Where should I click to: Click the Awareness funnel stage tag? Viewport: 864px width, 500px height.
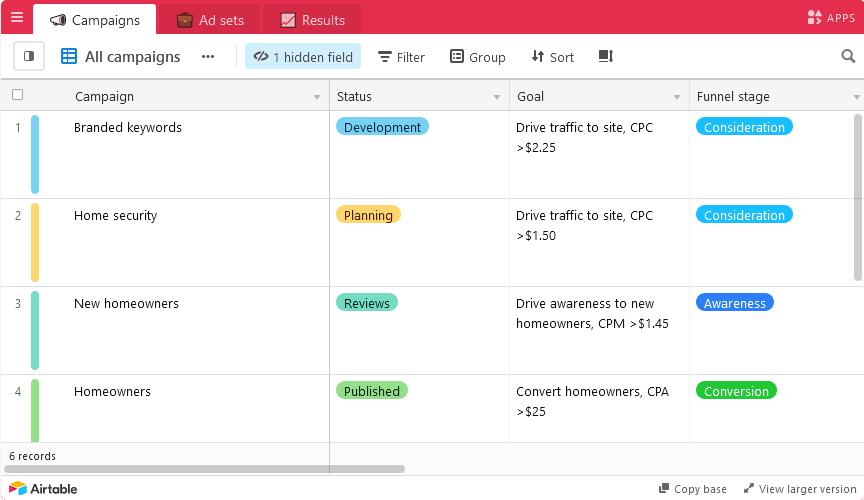pos(735,303)
